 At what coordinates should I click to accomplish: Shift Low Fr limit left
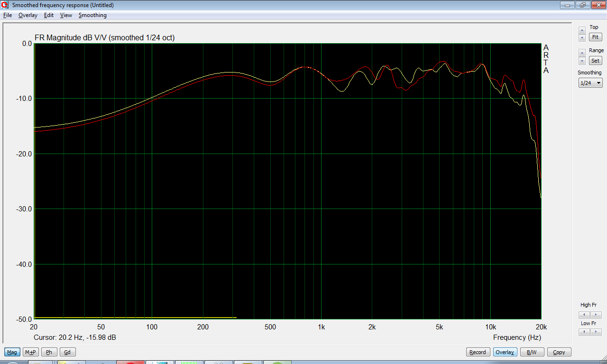click(x=584, y=332)
